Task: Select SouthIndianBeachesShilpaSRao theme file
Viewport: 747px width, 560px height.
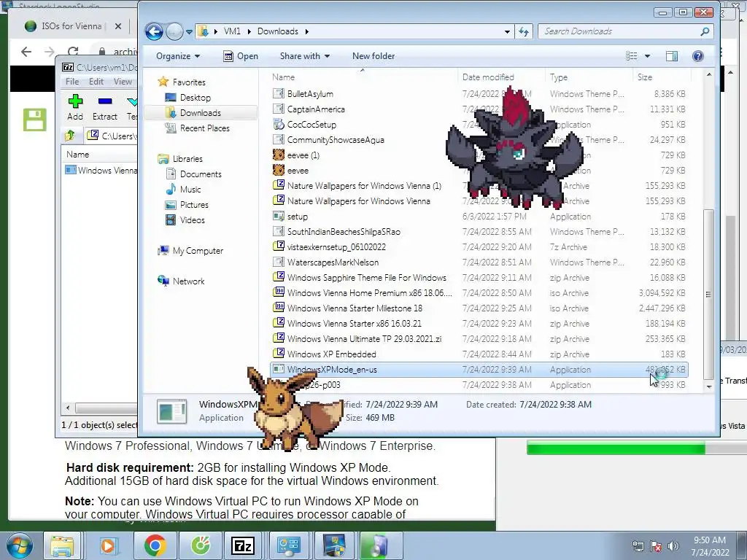Action: (344, 231)
